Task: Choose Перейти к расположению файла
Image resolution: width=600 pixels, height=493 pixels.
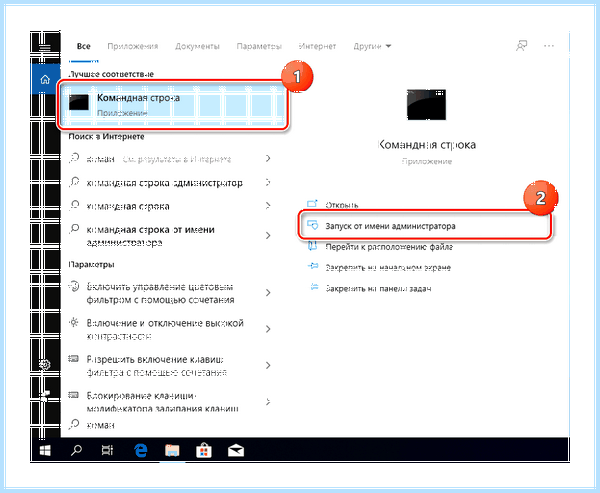Action: pyautogui.click(x=389, y=247)
